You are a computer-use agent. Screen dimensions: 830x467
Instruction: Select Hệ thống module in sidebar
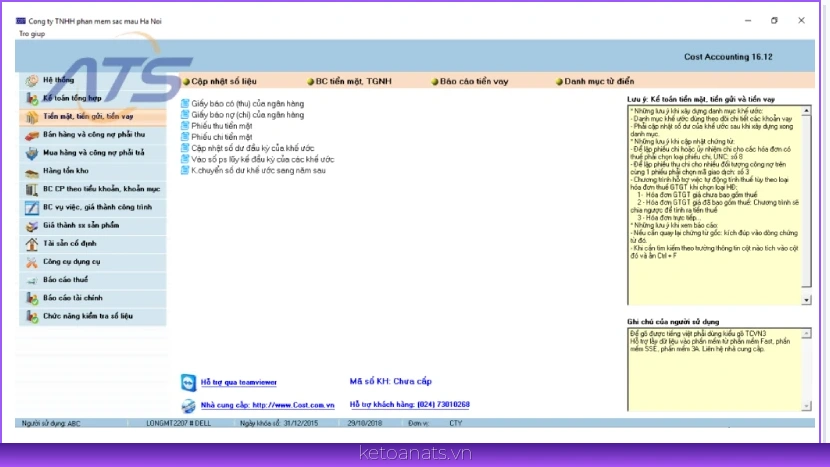[93, 80]
